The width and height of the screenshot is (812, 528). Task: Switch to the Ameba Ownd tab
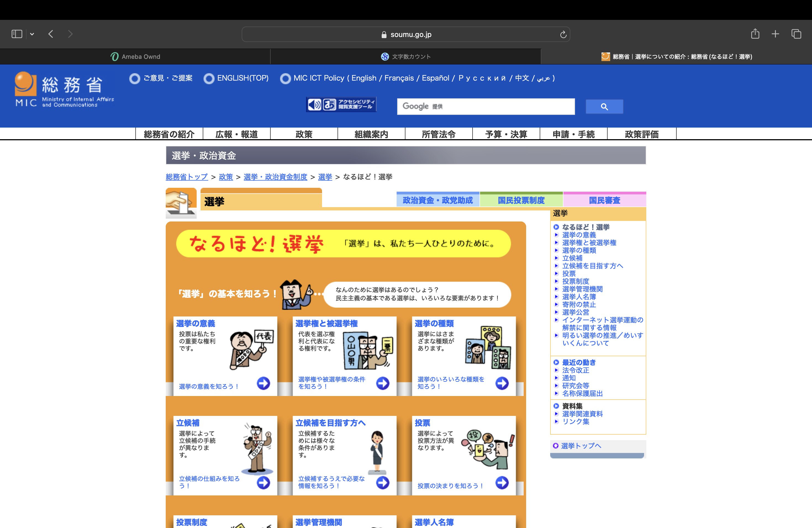click(135, 57)
